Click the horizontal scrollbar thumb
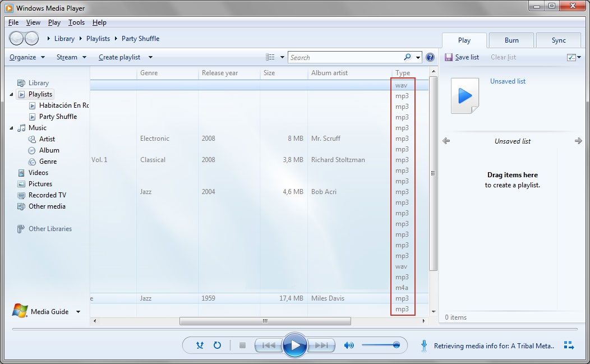Screen dimensions: 590x364 [265, 321]
